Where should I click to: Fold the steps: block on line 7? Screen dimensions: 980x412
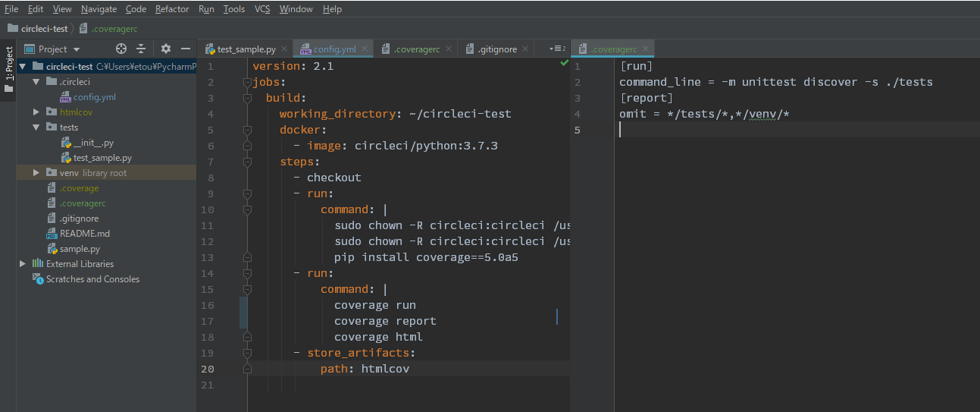[247, 162]
